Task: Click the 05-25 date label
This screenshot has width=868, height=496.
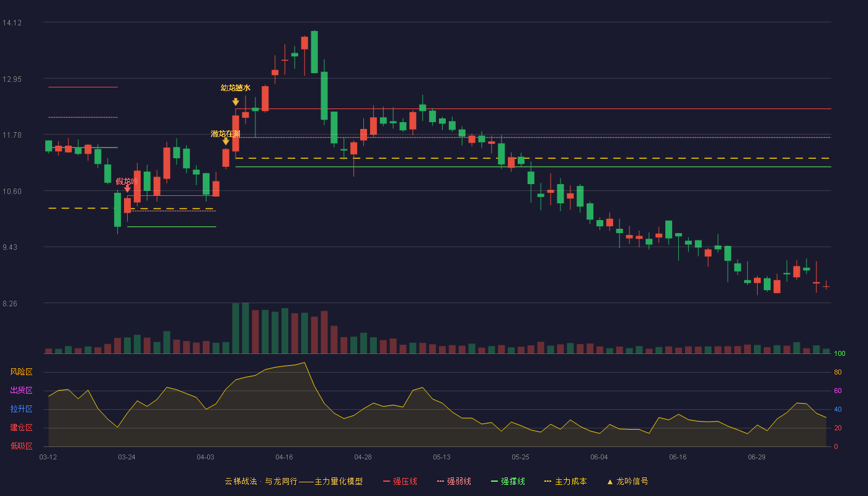Action: click(520, 457)
